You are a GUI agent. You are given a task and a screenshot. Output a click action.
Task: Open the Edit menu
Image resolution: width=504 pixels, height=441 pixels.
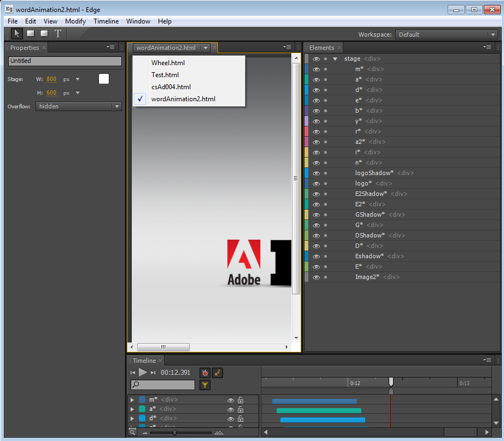(x=31, y=21)
